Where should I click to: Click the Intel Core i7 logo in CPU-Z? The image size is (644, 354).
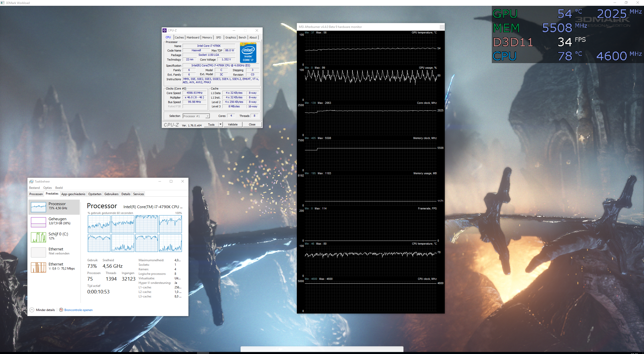[x=248, y=53]
